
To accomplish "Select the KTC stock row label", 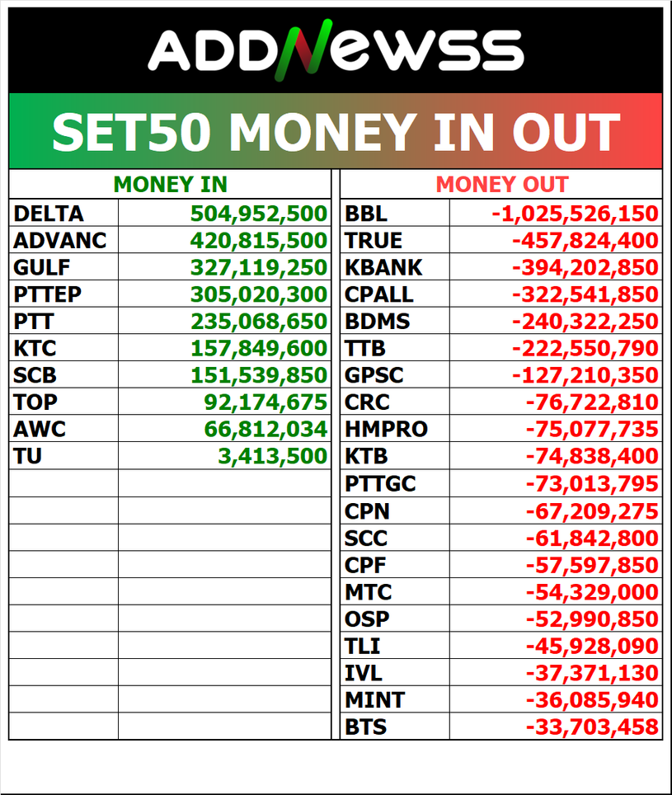I will tap(35, 348).
